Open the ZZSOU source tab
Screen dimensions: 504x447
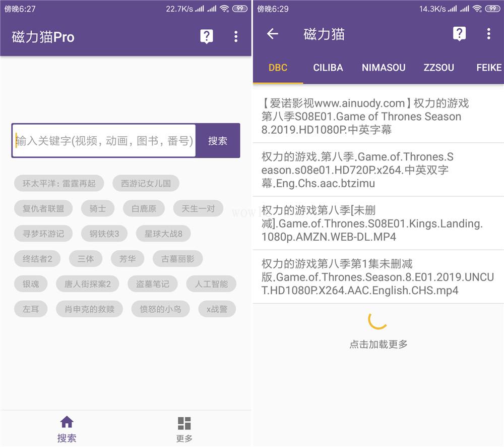(438, 68)
